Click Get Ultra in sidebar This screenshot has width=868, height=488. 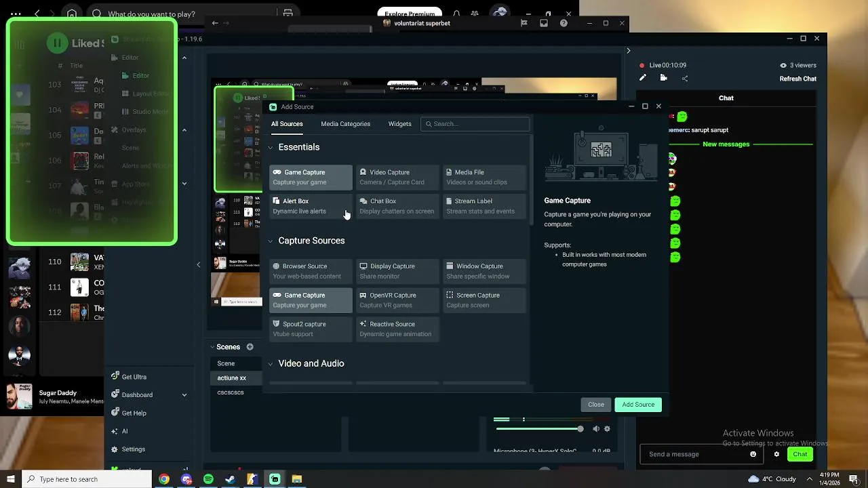coord(129,377)
